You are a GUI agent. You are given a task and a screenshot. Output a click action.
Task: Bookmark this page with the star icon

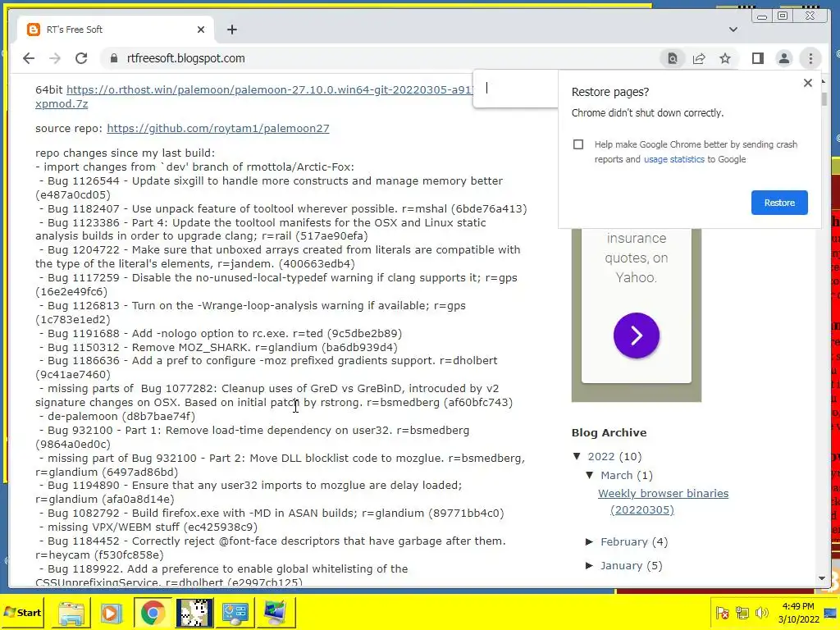point(725,58)
